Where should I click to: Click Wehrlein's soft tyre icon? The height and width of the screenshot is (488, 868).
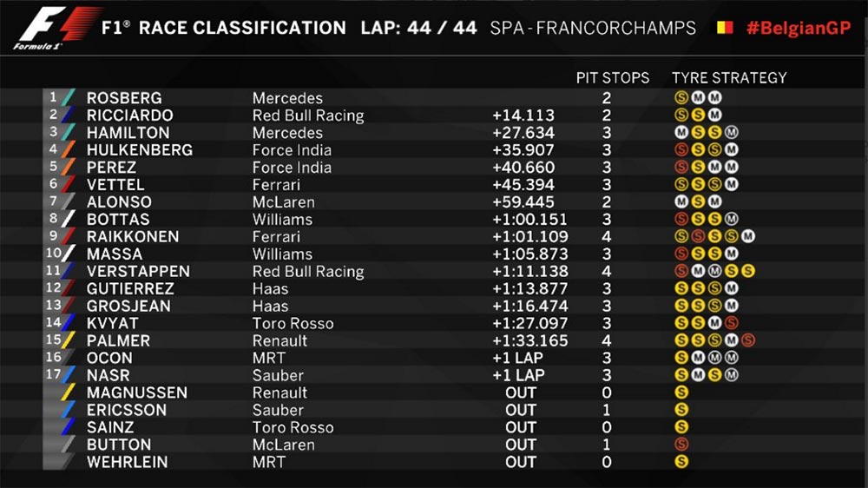681,461
